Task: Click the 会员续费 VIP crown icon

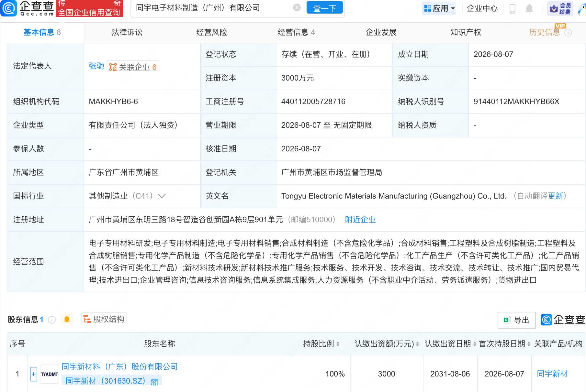Action: coord(560,8)
